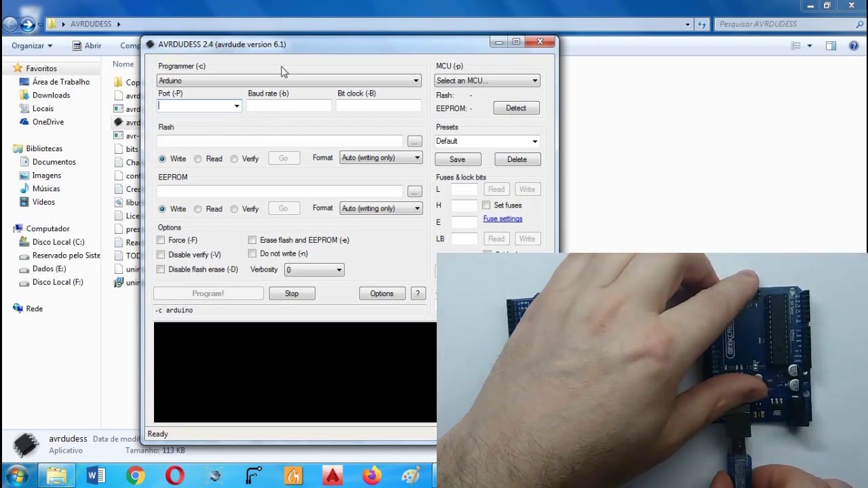Image resolution: width=868 pixels, height=488 pixels.
Task: Click Detect MCU button
Action: [516, 108]
